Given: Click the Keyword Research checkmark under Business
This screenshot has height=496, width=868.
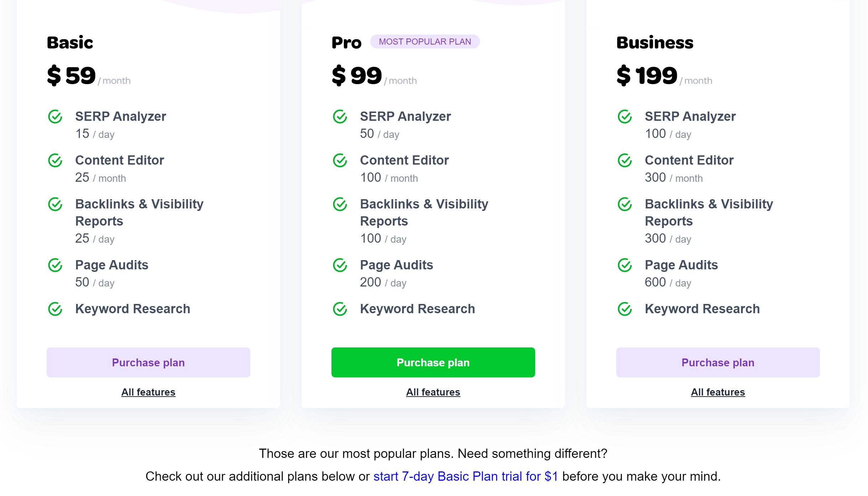Looking at the screenshot, I should pos(625,309).
